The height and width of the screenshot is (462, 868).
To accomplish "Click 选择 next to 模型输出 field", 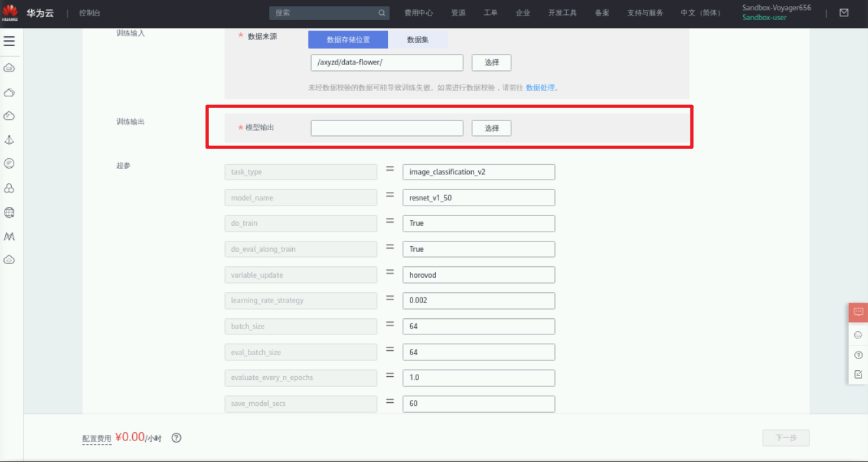I will coord(491,128).
